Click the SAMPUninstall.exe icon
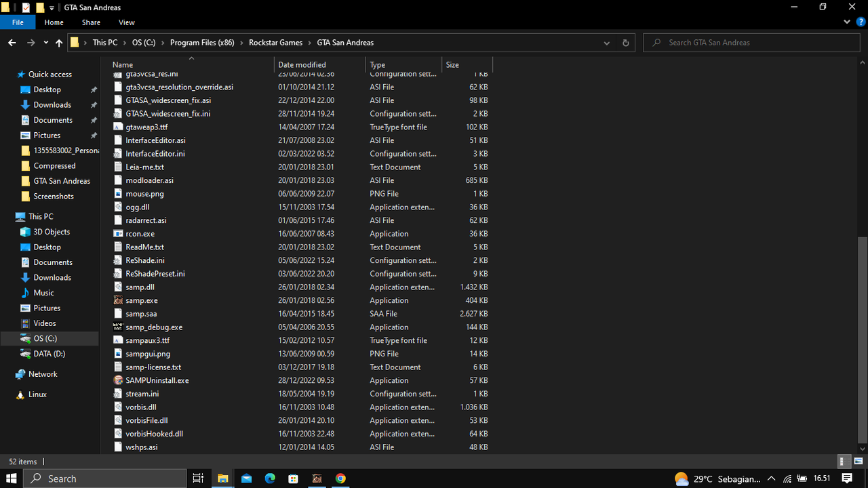Screen dimensions: 868x488 pos(118,380)
